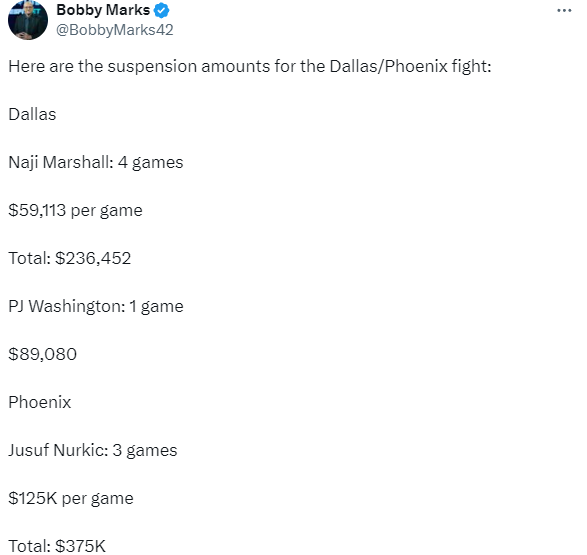The width and height of the screenshot is (587, 555).
Task: Click the 'Here are the suspension amounts' sentence
Action: 250,67
